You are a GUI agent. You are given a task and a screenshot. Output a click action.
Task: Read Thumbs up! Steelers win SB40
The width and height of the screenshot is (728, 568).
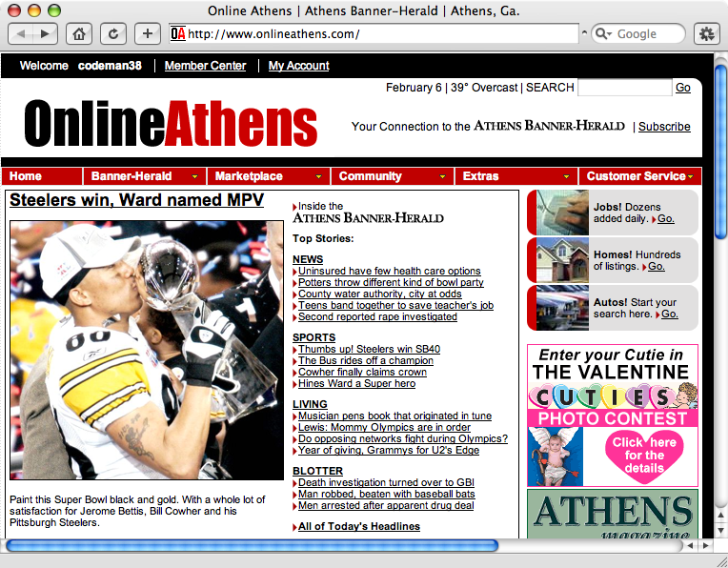coord(369,349)
